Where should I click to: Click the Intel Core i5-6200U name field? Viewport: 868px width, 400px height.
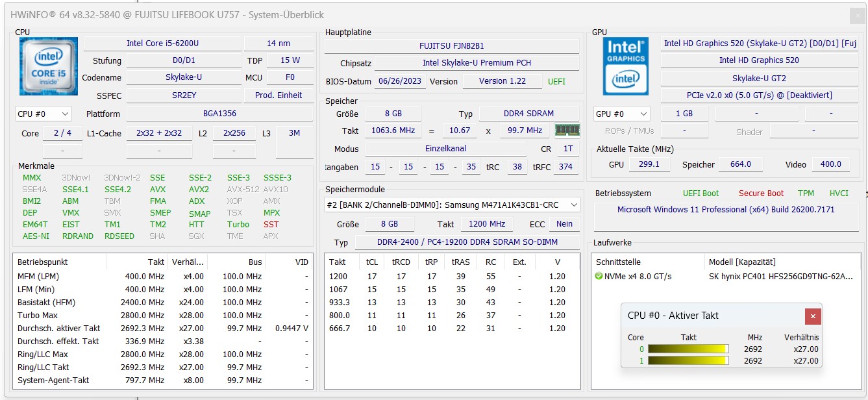click(x=162, y=44)
